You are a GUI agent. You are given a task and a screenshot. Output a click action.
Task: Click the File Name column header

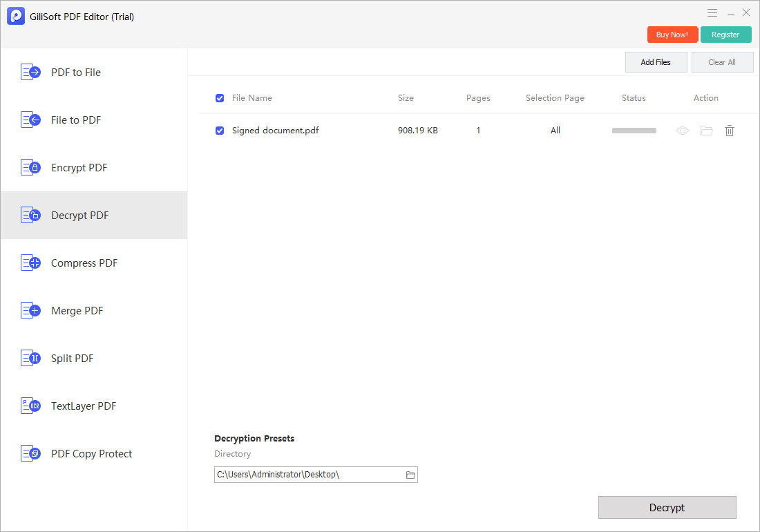tap(252, 98)
